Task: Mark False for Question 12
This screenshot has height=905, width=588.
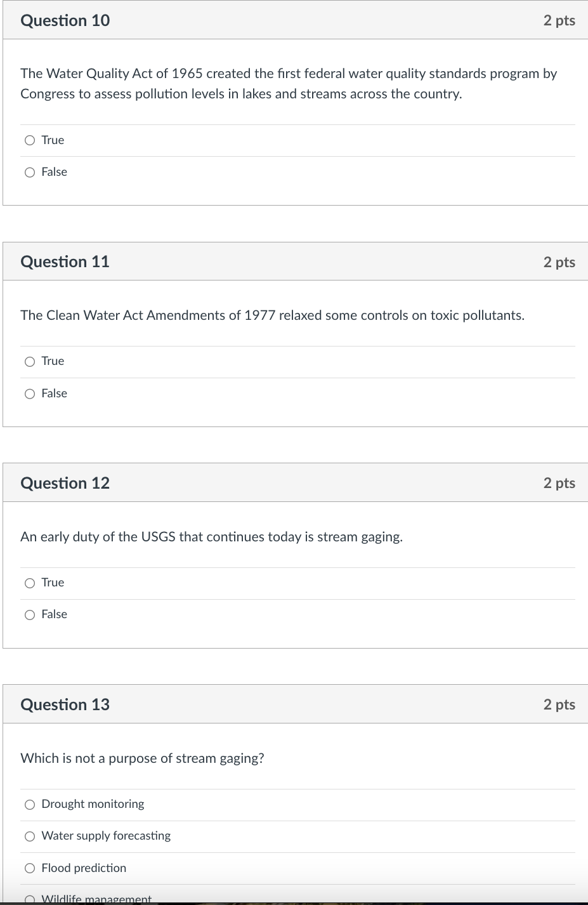Action: coord(30,614)
